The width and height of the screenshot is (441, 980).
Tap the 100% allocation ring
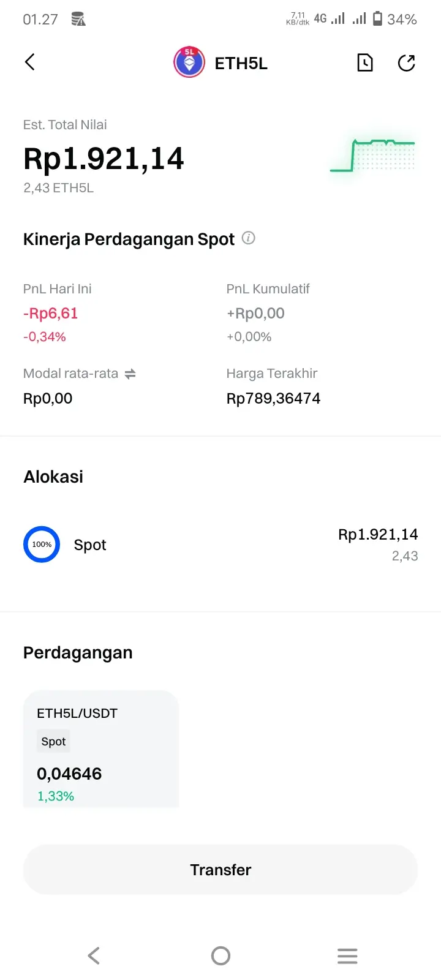(42, 545)
